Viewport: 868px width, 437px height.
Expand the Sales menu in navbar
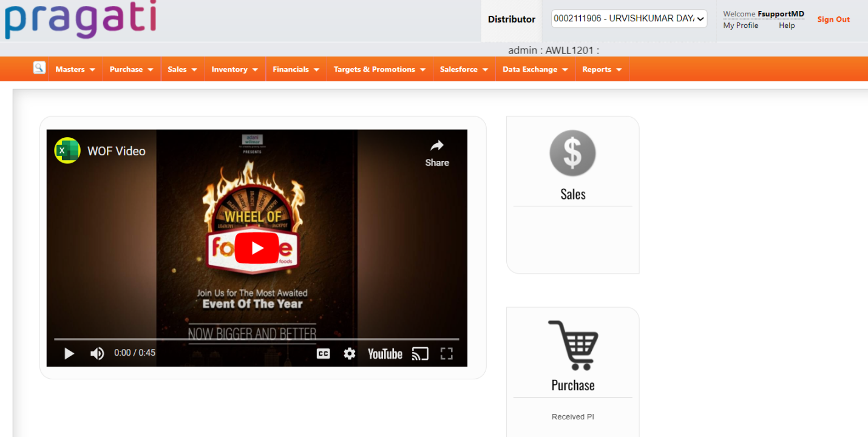(183, 69)
